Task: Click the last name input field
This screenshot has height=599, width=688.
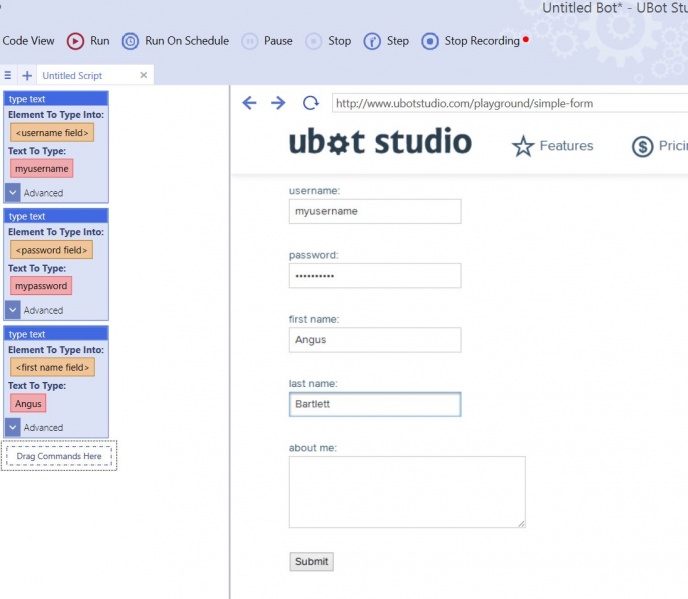Action: pos(375,404)
